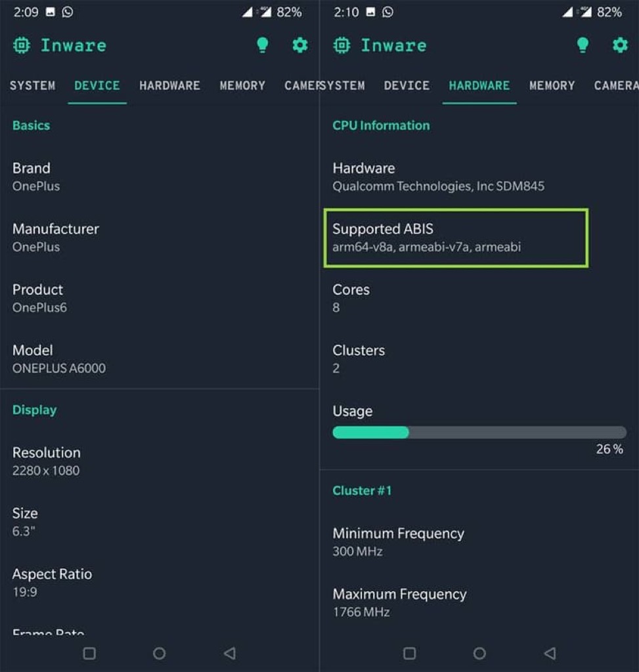Select the DEVICE tab on right screen

[x=407, y=85]
